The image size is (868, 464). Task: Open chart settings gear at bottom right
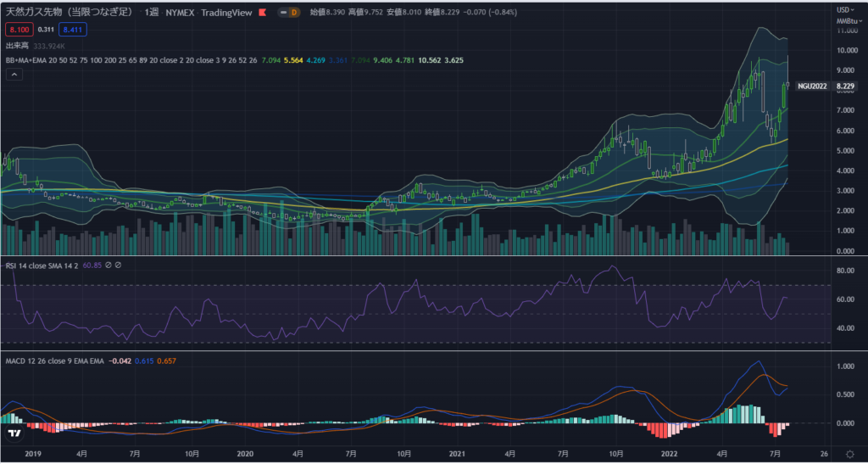click(x=849, y=454)
